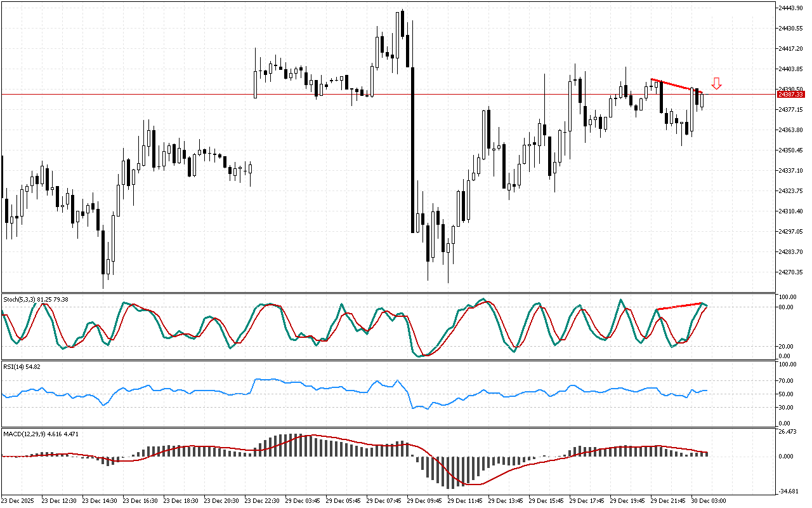Click the -34.681 value on MACD scale

(789, 492)
